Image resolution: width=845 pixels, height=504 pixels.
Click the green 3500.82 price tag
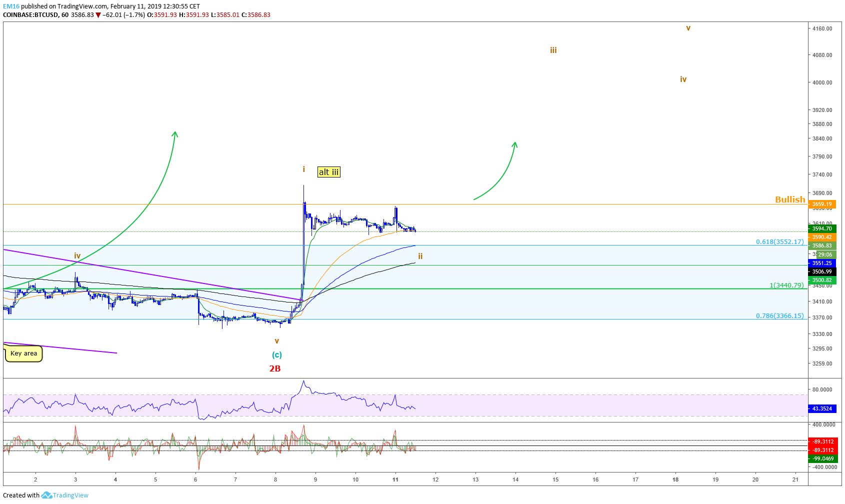click(822, 280)
